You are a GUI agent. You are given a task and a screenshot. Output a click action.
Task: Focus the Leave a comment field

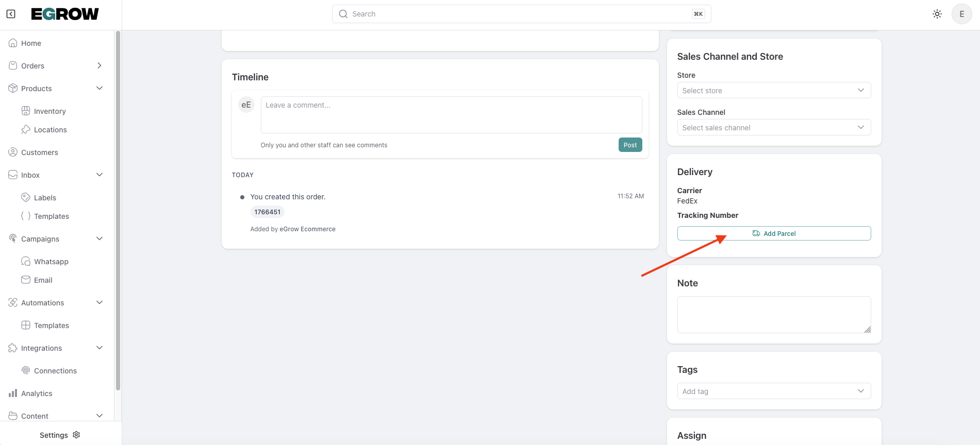point(451,115)
